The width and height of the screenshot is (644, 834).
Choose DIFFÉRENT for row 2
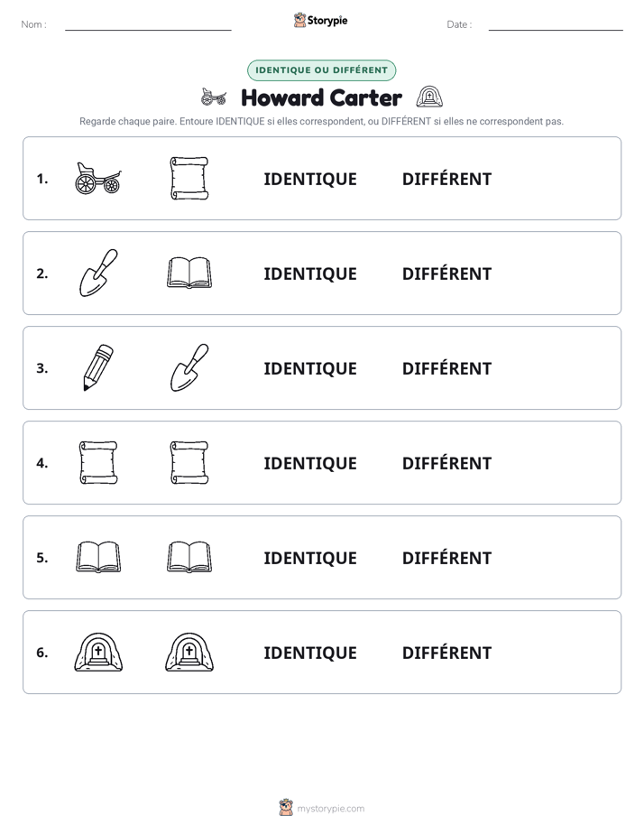[446, 273]
